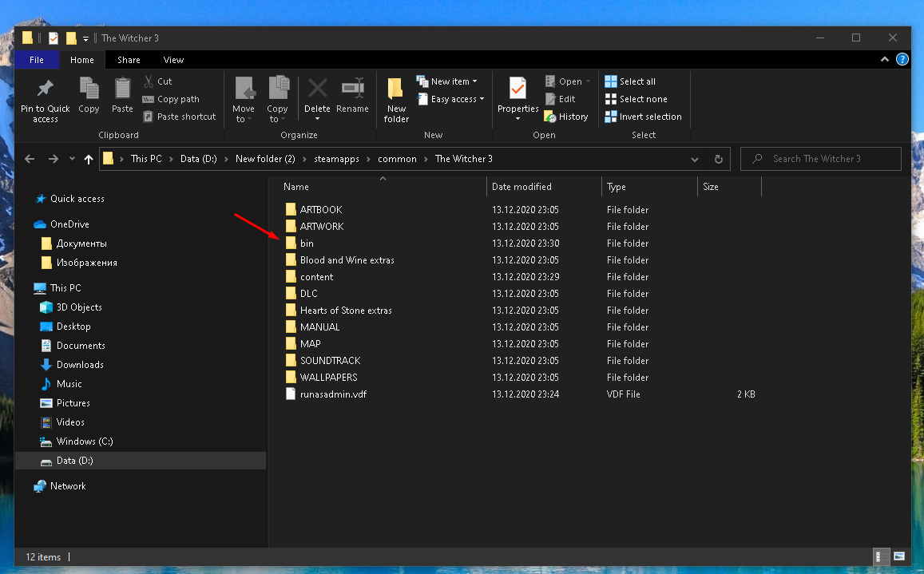Go up one folder level
The width and height of the screenshot is (924, 574).
pos(89,159)
